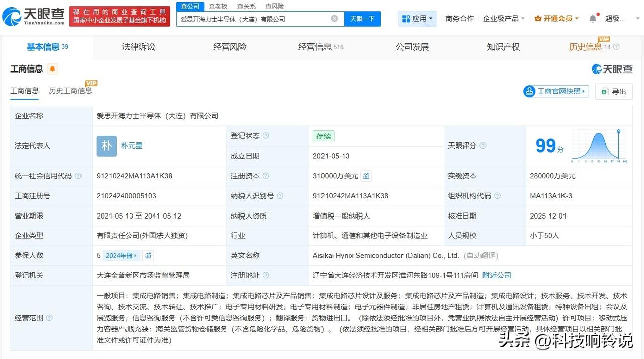Open insured headcount trend chart icon
This screenshot has height=359, width=644.
click(x=148, y=255)
